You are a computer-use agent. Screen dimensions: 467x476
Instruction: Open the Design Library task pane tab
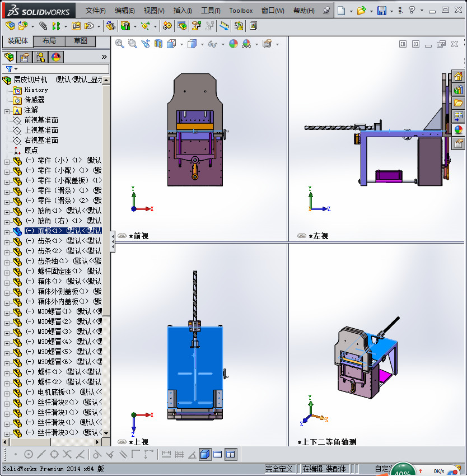(459, 89)
